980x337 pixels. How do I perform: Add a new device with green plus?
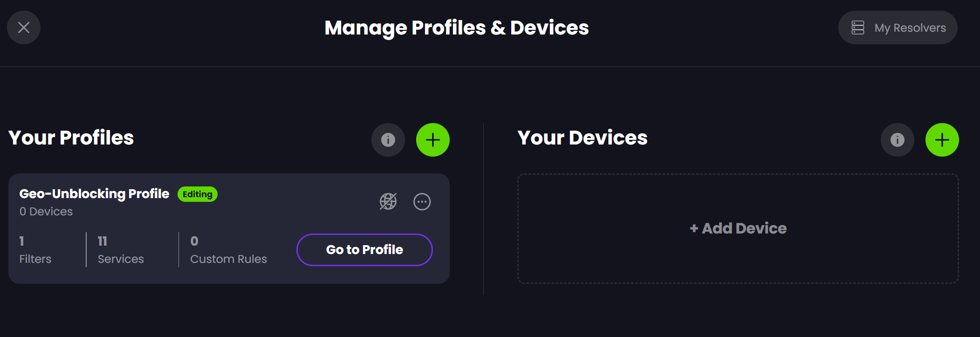tap(942, 140)
